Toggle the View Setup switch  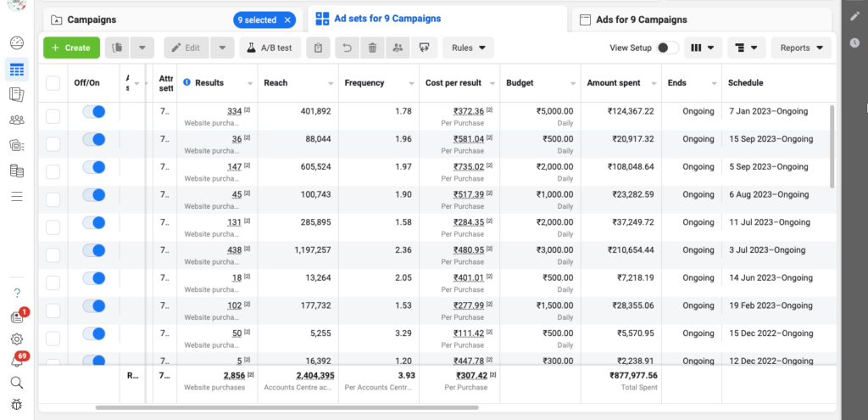click(x=668, y=48)
